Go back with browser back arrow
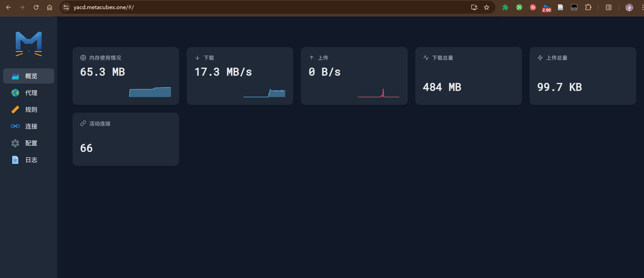 pyautogui.click(x=8, y=7)
